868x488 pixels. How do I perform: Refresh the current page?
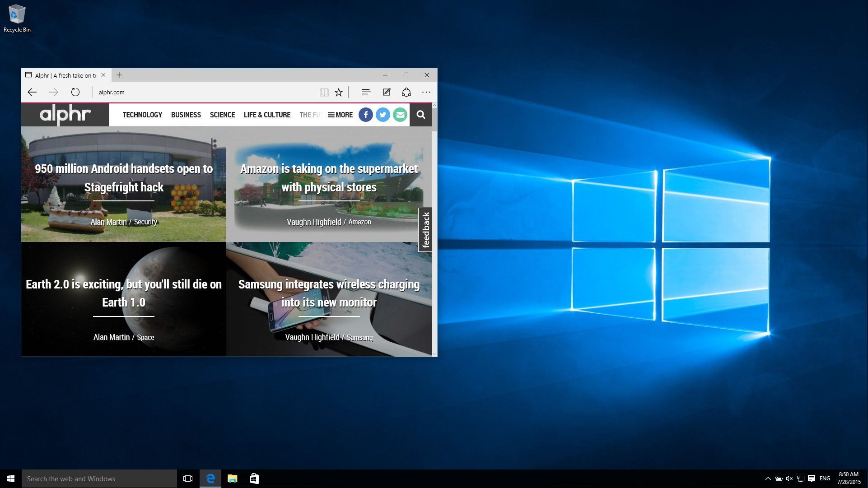click(x=75, y=92)
